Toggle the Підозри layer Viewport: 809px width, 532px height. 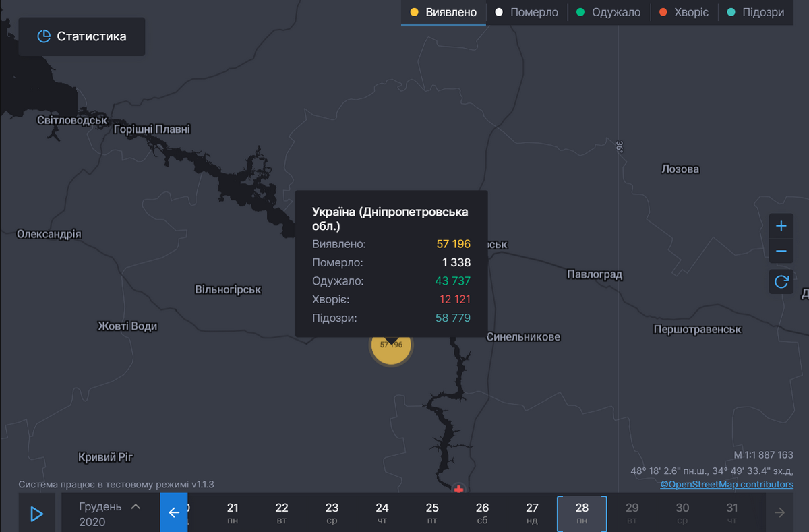pyautogui.click(x=756, y=12)
